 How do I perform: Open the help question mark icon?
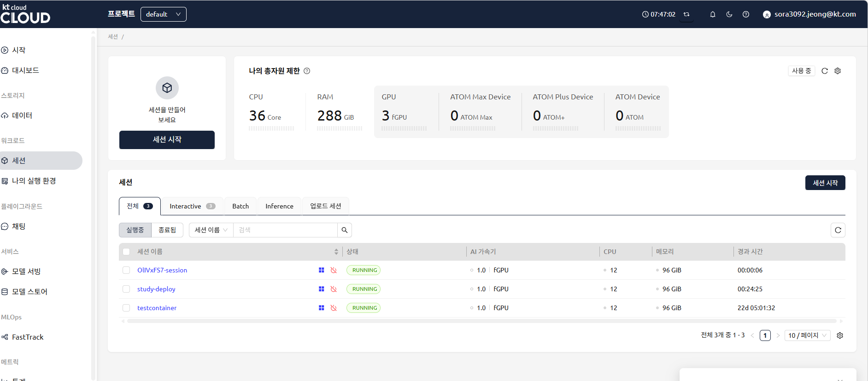tap(746, 14)
